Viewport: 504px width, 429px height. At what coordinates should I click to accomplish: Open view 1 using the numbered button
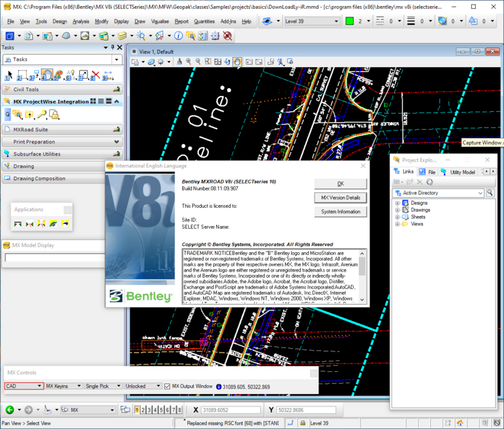pos(138,409)
